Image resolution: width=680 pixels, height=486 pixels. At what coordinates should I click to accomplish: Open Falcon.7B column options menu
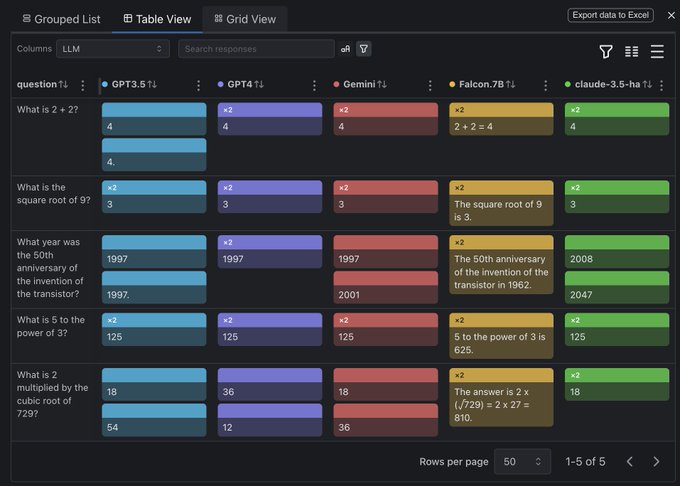coord(545,85)
